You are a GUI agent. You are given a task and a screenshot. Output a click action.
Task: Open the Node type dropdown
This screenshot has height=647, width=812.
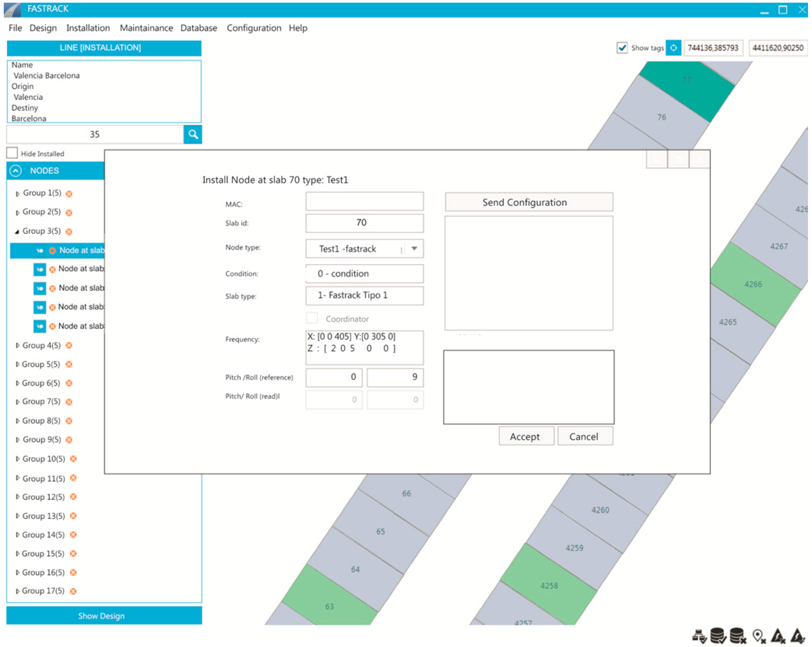[414, 248]
